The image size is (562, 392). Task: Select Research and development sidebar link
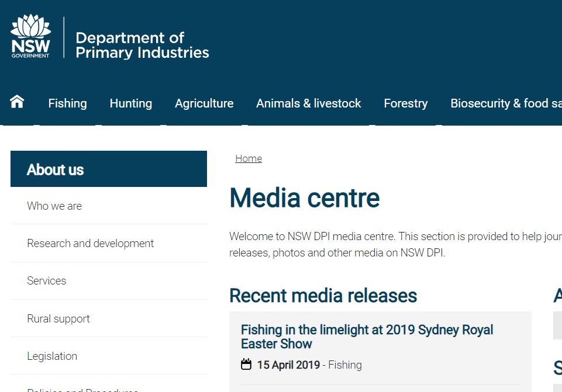[x=90, y=243]
